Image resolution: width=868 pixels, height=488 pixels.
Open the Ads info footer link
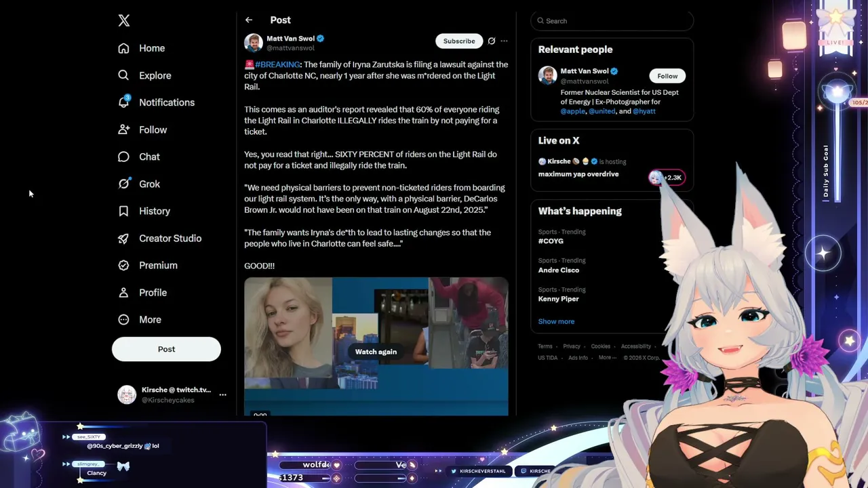click(578, 358)
